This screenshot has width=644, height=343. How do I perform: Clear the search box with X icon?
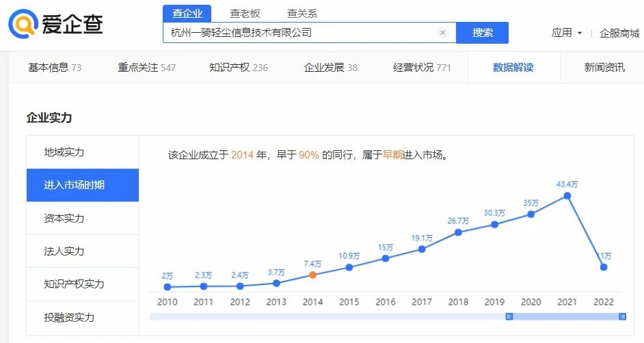[442, 32]
